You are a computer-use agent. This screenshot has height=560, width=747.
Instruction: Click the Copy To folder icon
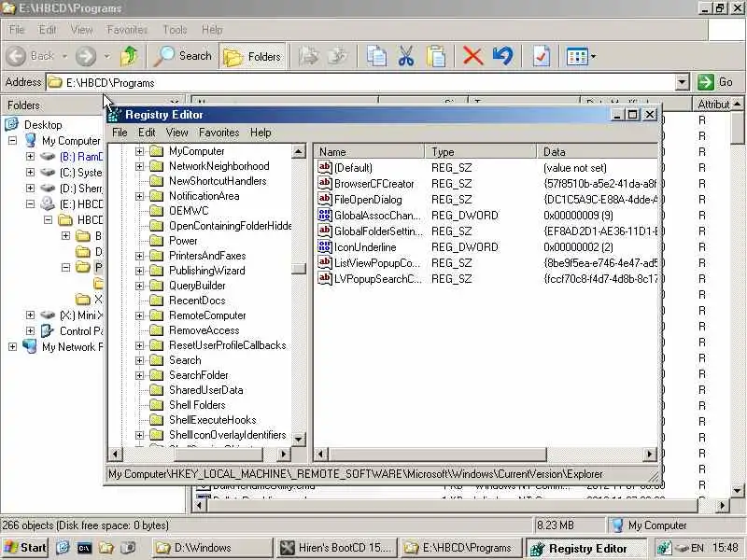338,56
